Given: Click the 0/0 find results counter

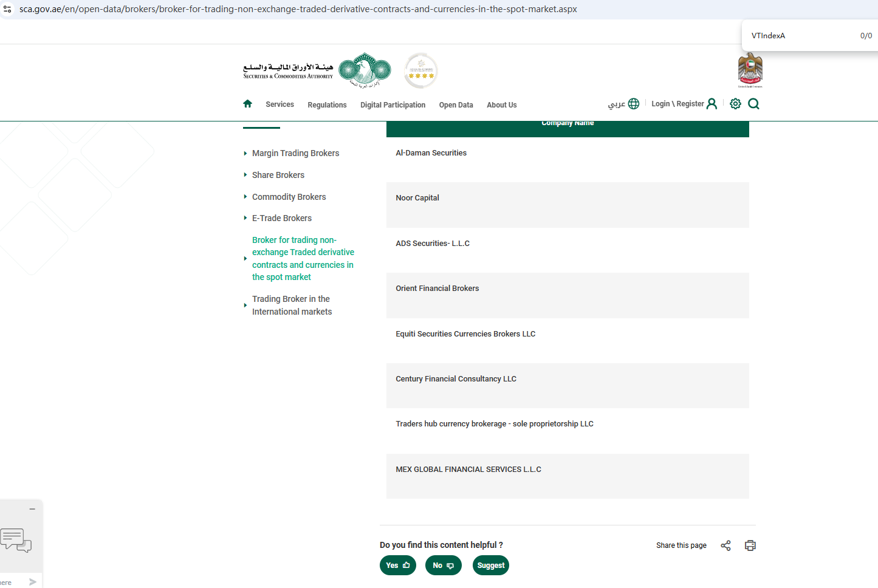Looking at the screenshot, I should [x=866, y=36].
